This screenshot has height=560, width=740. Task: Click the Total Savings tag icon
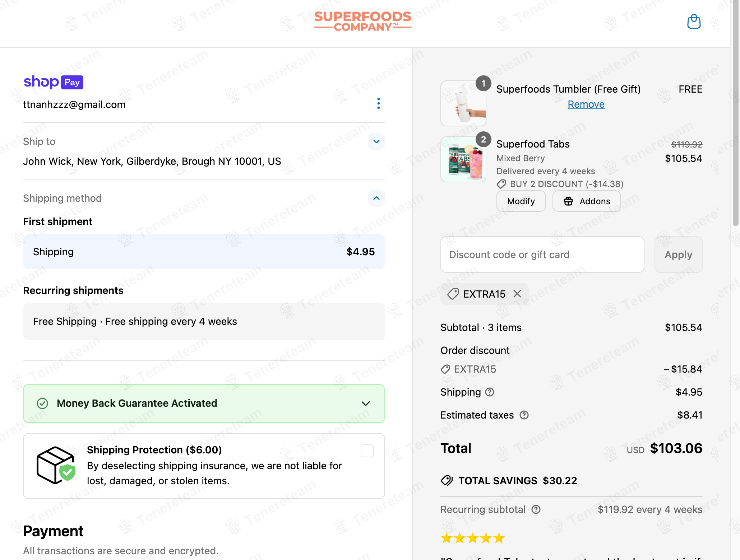(x=447, y=480)
